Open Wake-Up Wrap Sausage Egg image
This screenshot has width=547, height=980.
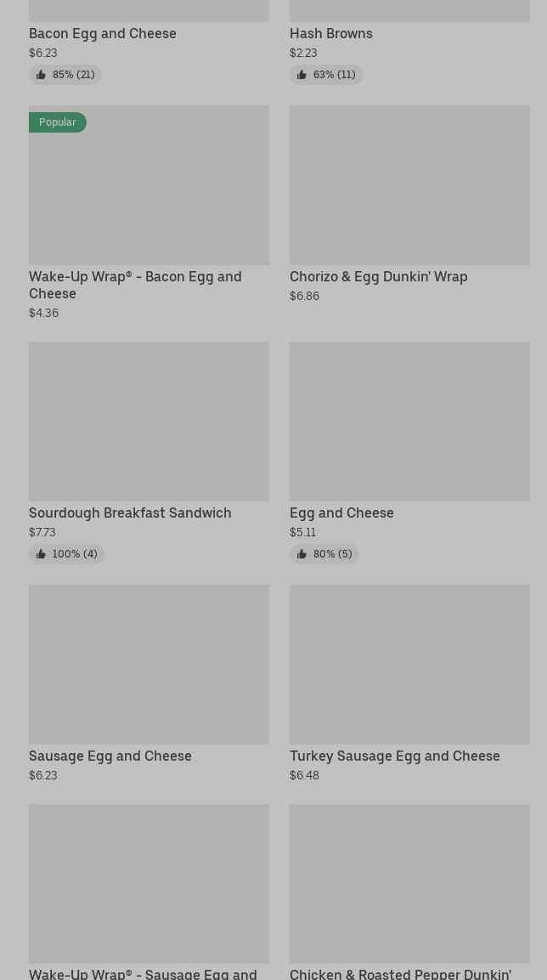click(149, 884)
